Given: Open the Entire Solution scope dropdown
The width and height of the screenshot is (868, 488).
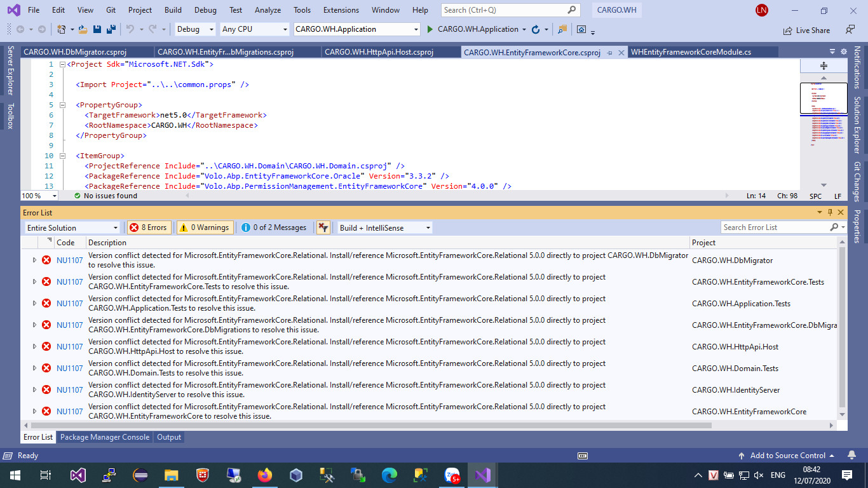Looking at the screenshot, I should 72,227.
